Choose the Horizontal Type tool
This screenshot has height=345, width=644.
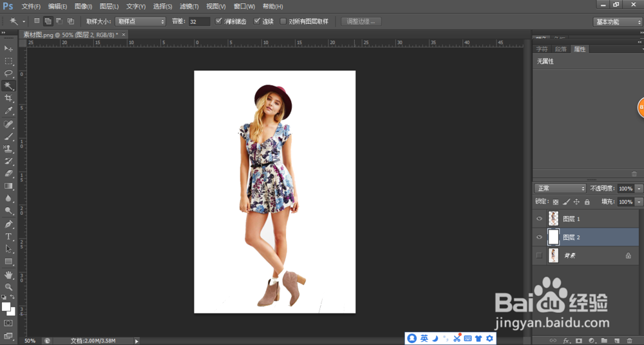coord(8,237)
